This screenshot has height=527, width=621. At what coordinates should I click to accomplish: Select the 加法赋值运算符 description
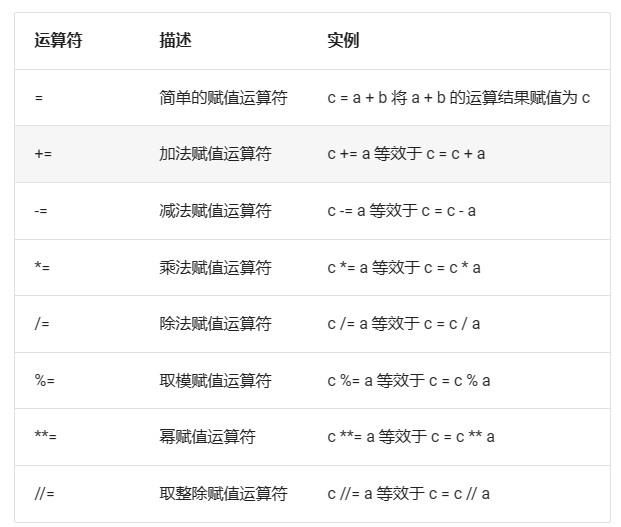tap(215, 155)
